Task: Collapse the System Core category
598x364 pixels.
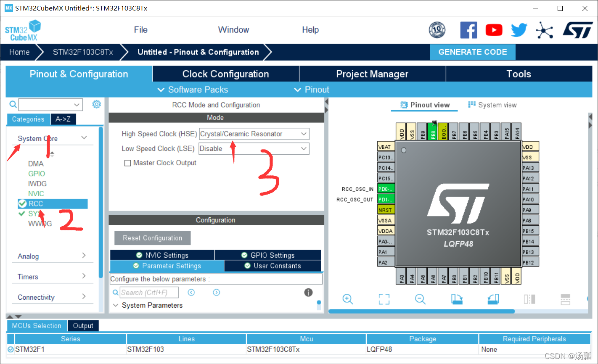Action: point(84,138)
